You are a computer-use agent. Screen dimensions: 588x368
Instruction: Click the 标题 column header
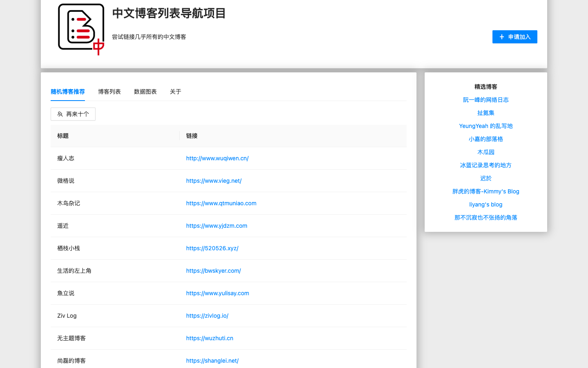[x=63, y=136]
